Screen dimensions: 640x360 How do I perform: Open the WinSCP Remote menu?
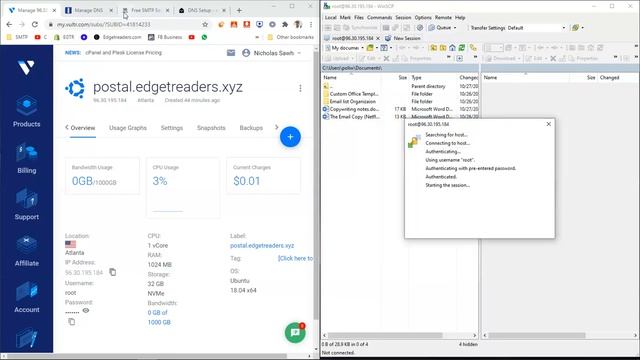pyautogui.click(x=443, y=18)
